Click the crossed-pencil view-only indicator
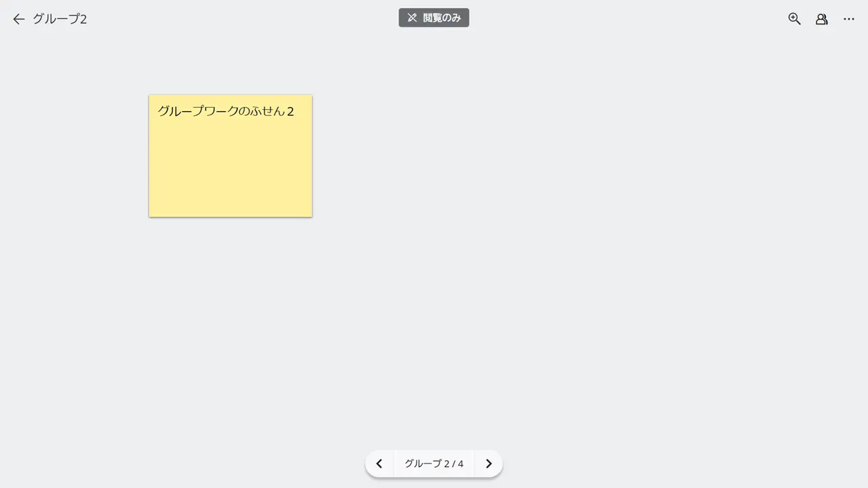The image size is (868, 488). pos(412,18)
